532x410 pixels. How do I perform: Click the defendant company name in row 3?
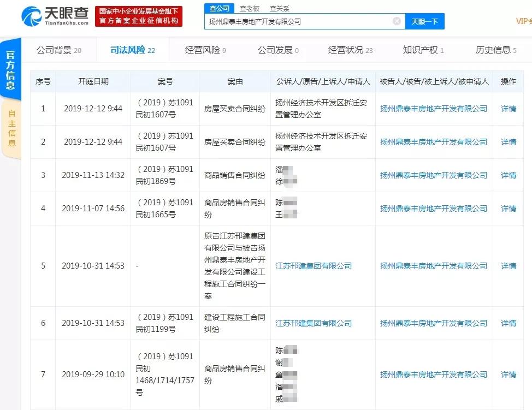click(433, 175)
